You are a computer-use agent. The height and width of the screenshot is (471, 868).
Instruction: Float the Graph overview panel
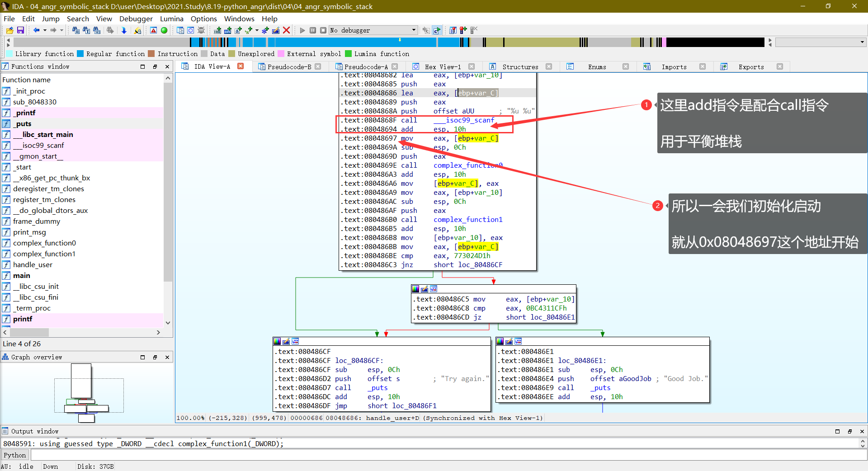pos(155,357)
